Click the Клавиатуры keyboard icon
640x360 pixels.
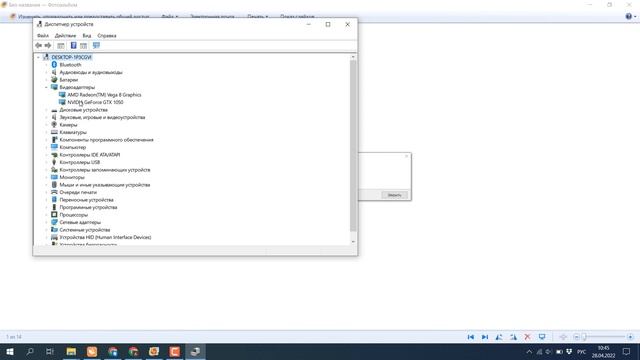(54, 132)
